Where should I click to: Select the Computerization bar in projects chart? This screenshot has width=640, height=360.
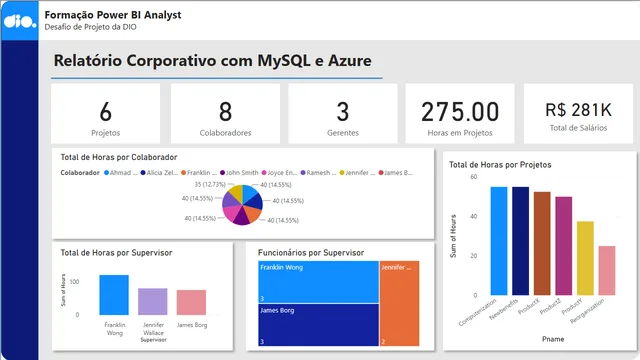499,241
